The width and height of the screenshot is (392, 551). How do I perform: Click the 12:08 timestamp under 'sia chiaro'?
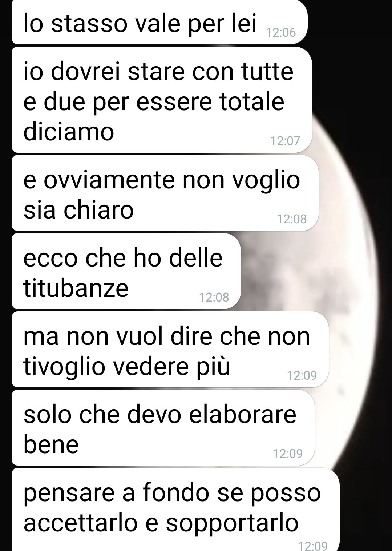[292, 219]
